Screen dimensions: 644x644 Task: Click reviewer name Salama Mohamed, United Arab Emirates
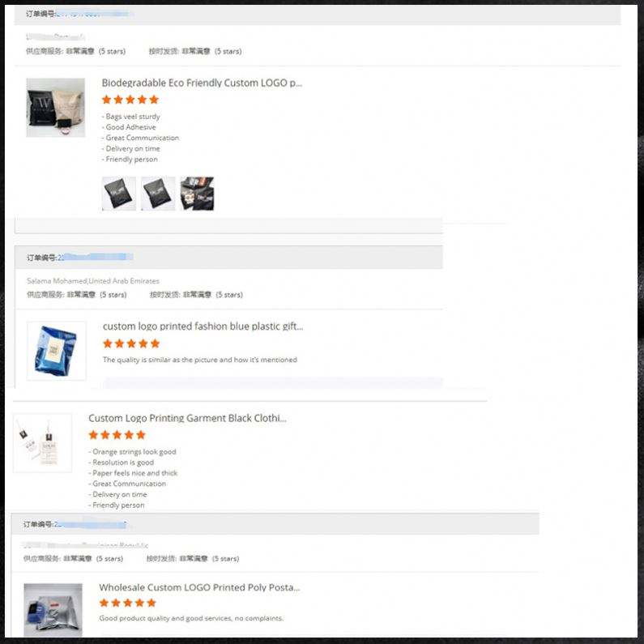click(x=93, y=281)
